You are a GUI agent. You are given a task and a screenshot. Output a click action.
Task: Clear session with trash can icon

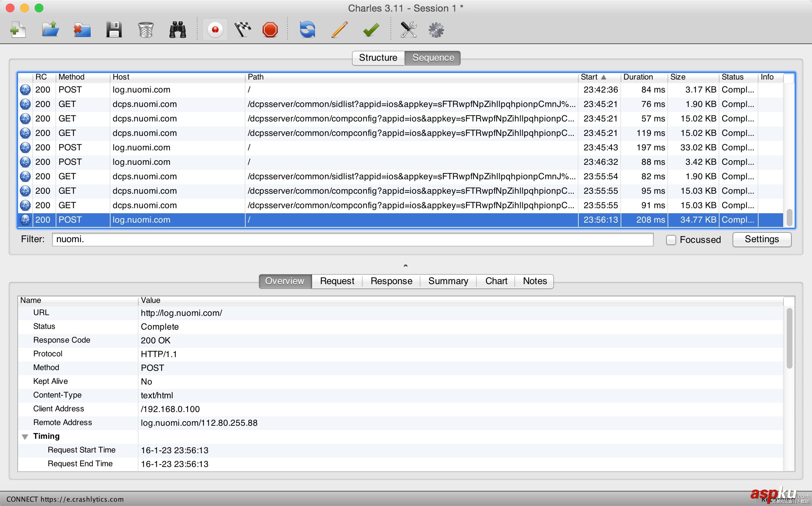click(146, 30)
